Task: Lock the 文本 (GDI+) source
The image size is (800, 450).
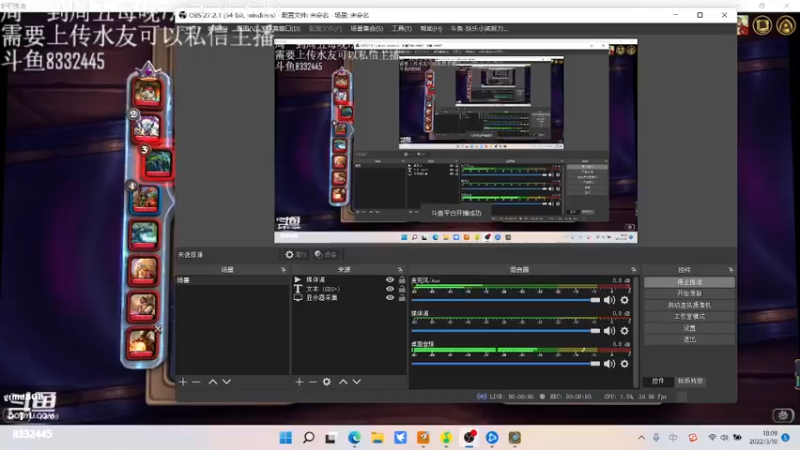Action: point(402,289)
